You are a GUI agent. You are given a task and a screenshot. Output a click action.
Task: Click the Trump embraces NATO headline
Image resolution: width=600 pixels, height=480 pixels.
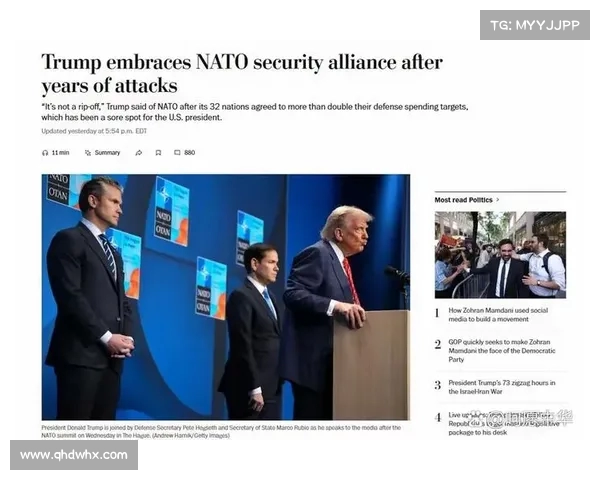(x=242, y=73)
